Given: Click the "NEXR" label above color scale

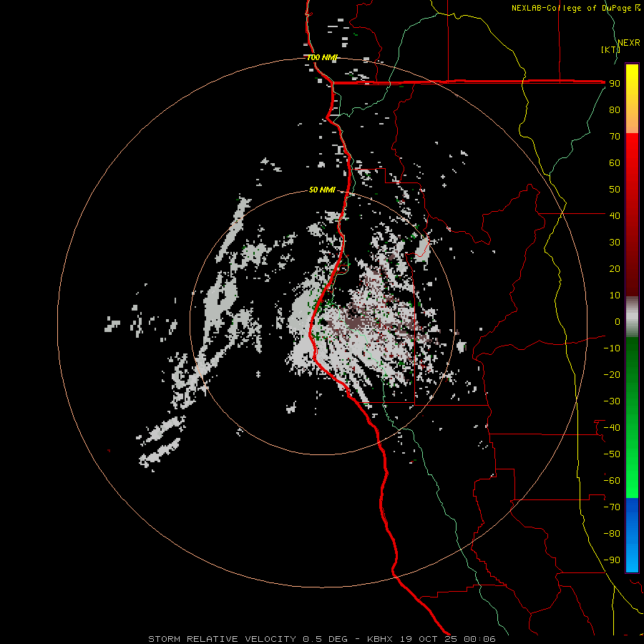Looking at the screenshot, I should (629, 43).
